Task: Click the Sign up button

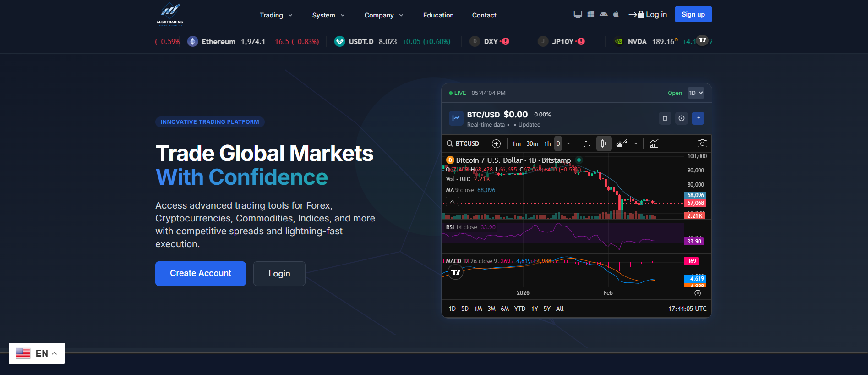Action: 693,14
